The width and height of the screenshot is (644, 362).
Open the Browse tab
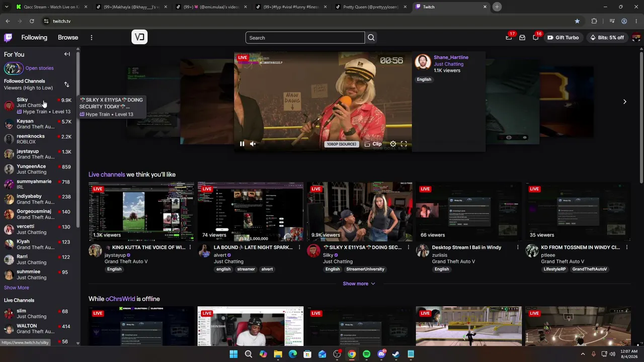68,38
